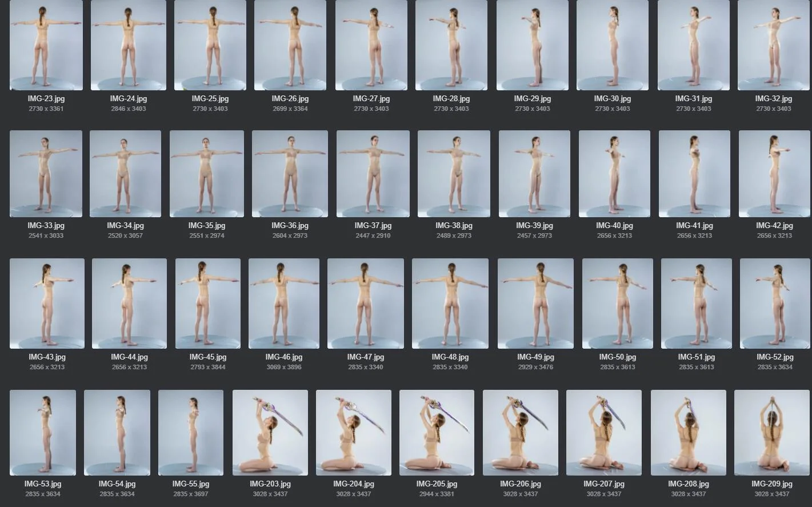Select the IMG-48.jpg thumbnail
This screenshot has width=812, height=507.
click(x=450, y=304)
